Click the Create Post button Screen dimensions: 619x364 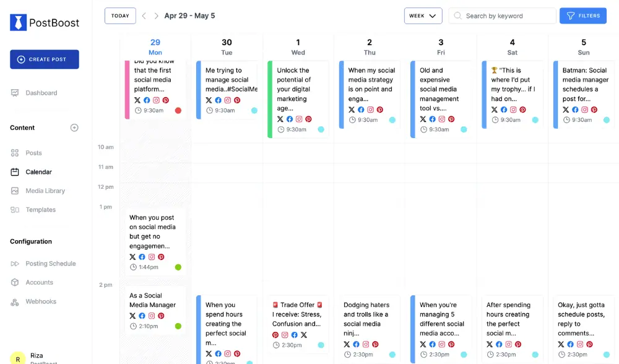tap(45, 59)
